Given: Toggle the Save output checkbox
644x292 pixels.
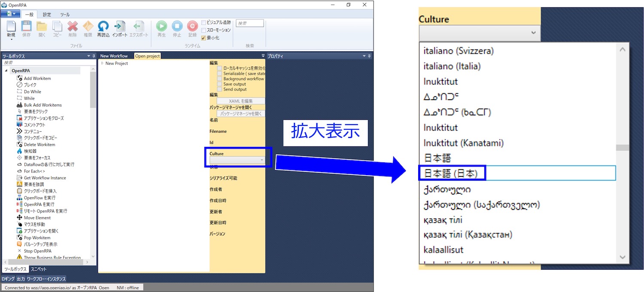Looking at the screenshot, I should (x=219, y=84).
